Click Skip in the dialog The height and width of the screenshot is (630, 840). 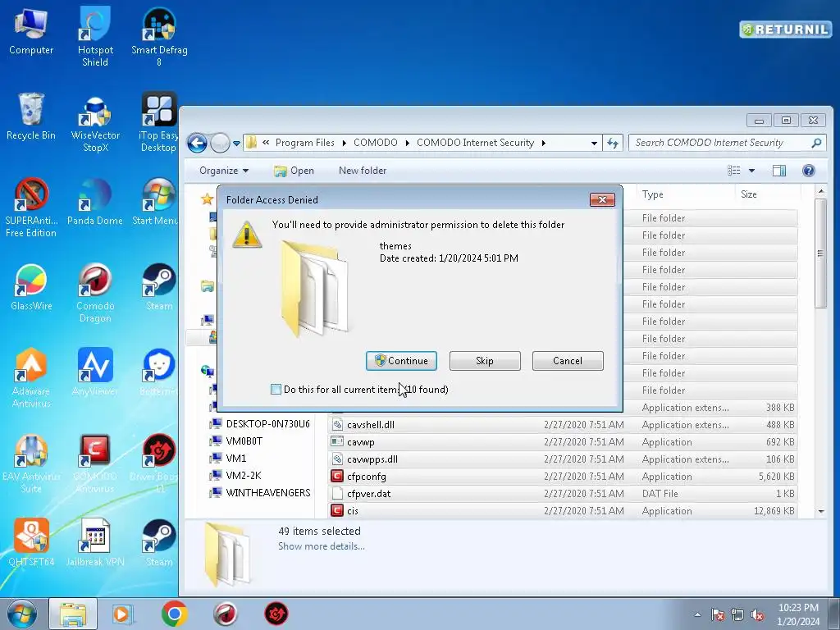pyautogui.click(x=485, y=361)
